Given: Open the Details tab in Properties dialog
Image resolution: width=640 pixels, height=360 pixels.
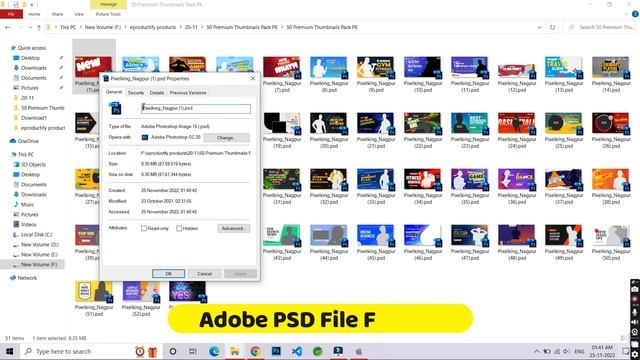Looking at the screenshot, I should tap(157, 93).
